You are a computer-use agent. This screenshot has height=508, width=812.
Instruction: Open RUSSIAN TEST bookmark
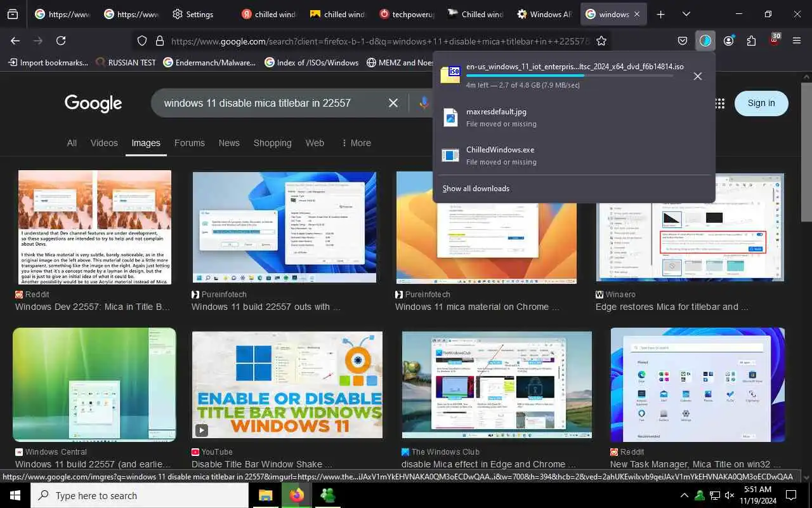(126, 62)
